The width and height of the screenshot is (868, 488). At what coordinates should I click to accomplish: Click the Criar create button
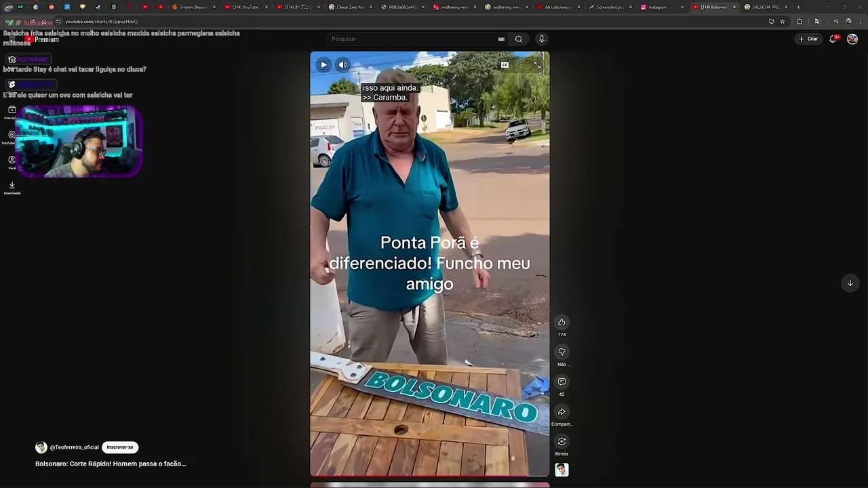[x=808, y=39]
